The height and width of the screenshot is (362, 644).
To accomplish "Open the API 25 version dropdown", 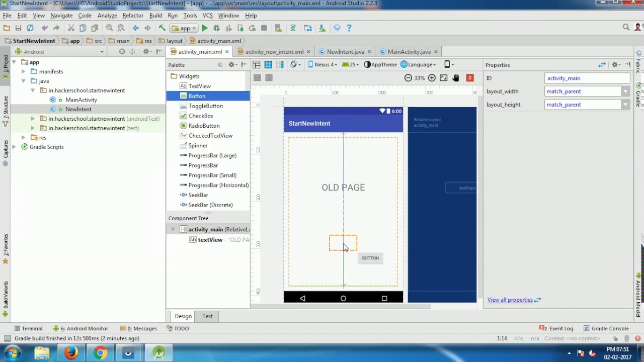I will (x=350, y=64).
